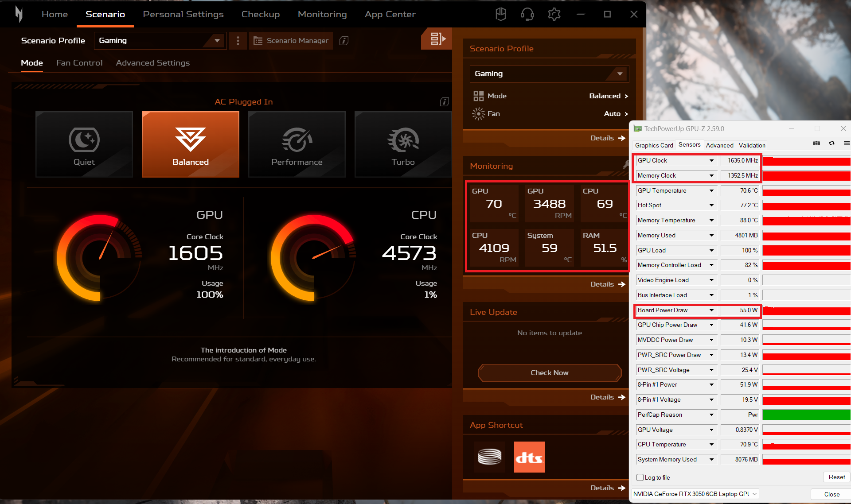Click the GPU-Z Reset button
This screenshot has width=851, height=504.
pos(836,477)
